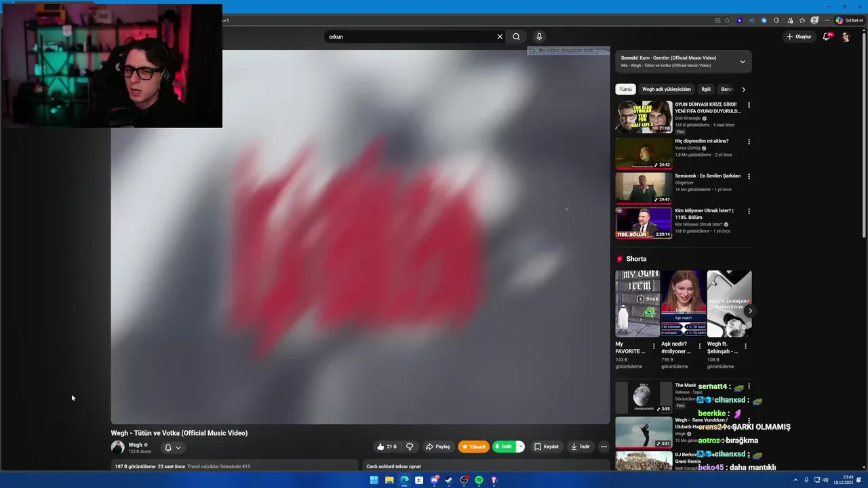Select the Tümü filter chip
Viewport: 868px width, 488px height.
(x=625, y=89)
